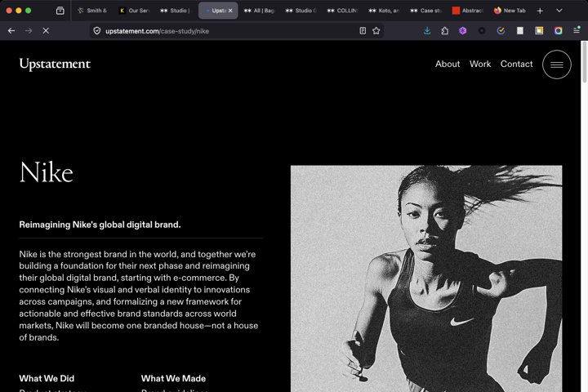
Task: Click the page vertical scrollbar thumb
Action: click(584, 62)
